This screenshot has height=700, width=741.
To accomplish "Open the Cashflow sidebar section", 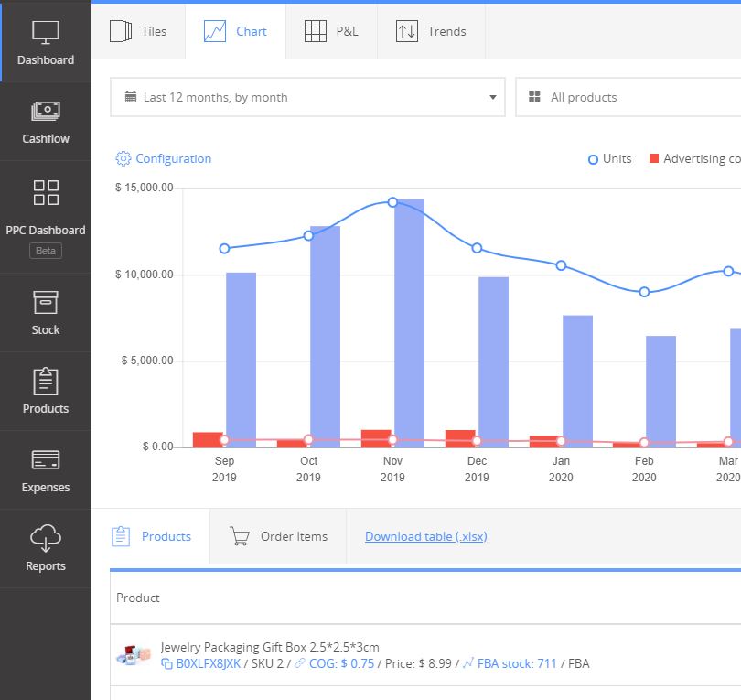I will pyautogui.click(x=46, y=122).
